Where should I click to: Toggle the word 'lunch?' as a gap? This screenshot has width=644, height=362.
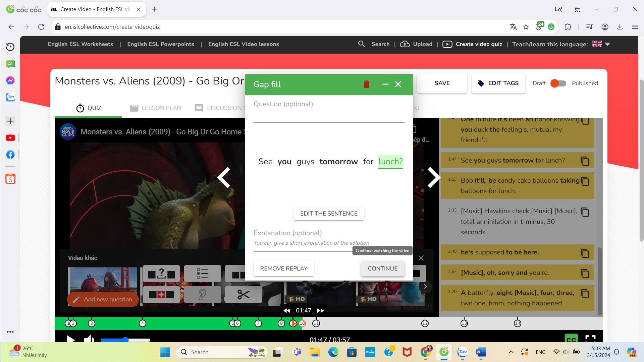tap(390, 162)
